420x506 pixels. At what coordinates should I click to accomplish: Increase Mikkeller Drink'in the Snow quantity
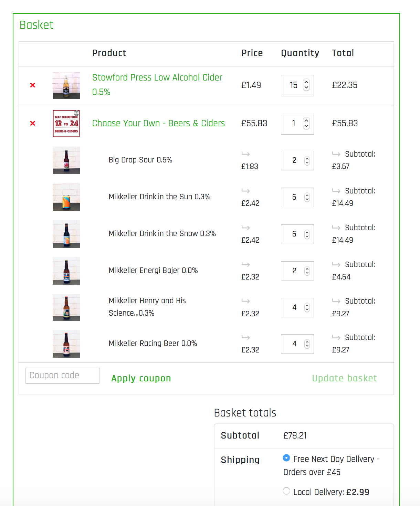coord(306,232)
